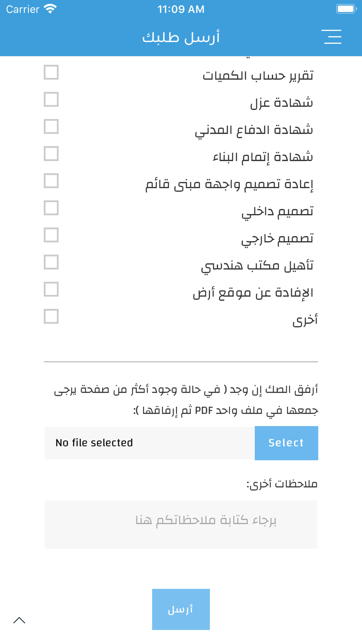Tap the Wi-Fi status icon
362x644 pixels.
point(50,9)
